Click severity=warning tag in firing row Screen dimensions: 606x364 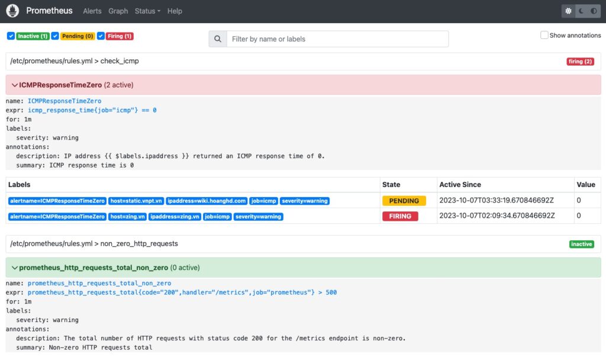point(258,217)
